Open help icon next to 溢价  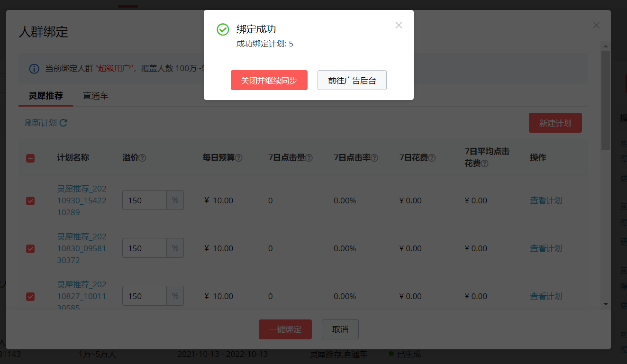click(142, 158)
